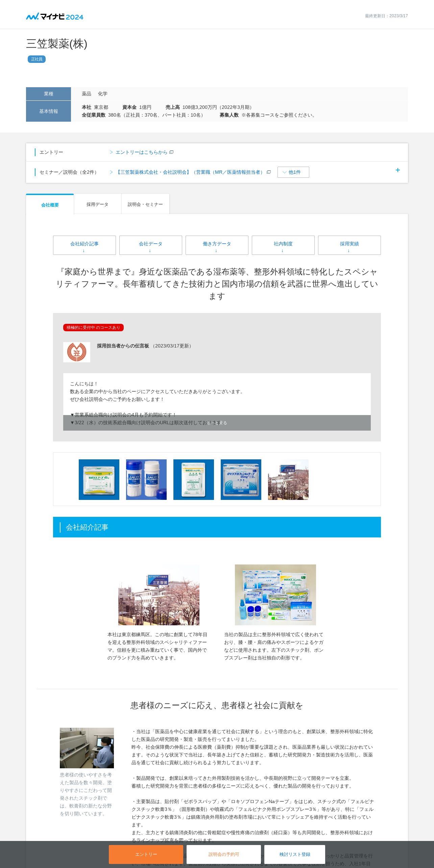This screenshot has width=434, height=868.
Task: Click the 全従業員数 380名 text
Action: (x=143, y=115)
